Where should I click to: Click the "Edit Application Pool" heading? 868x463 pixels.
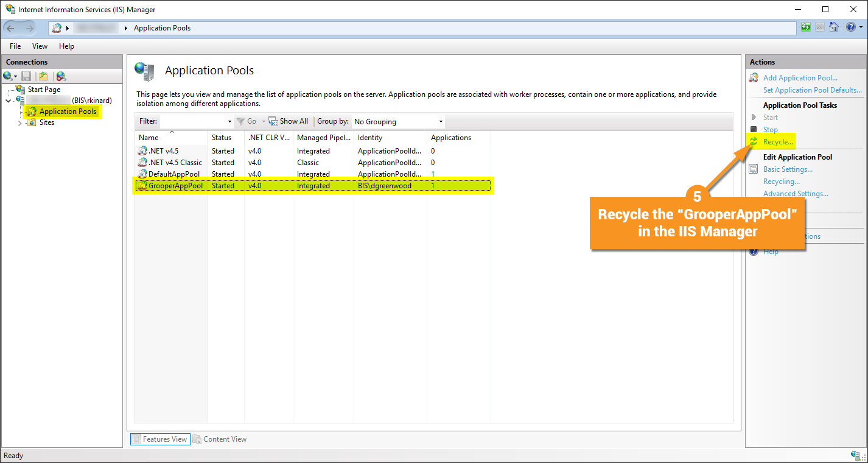797,157
